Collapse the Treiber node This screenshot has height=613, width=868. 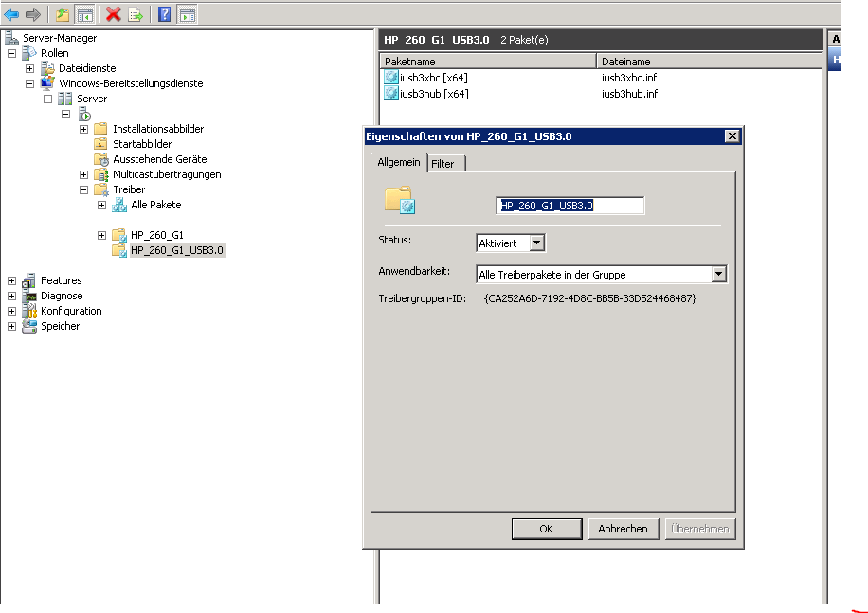click(83, 189)
